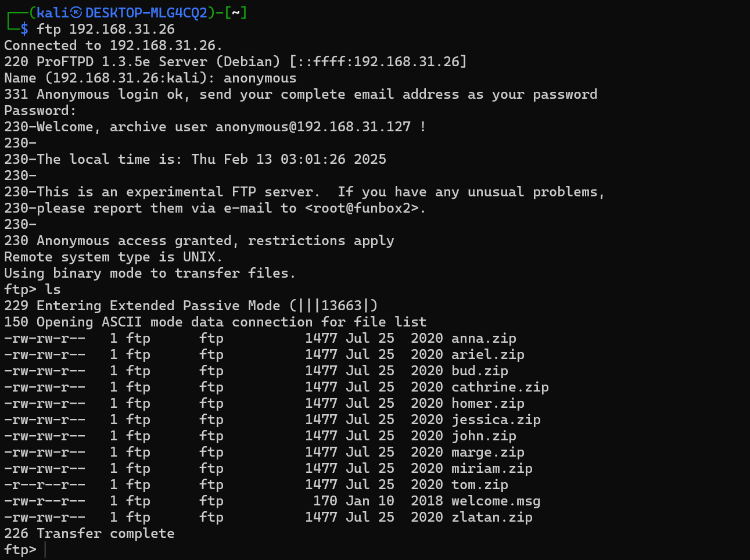
Task: Click the cathrine.zip filename
Action: coord(500,387)
